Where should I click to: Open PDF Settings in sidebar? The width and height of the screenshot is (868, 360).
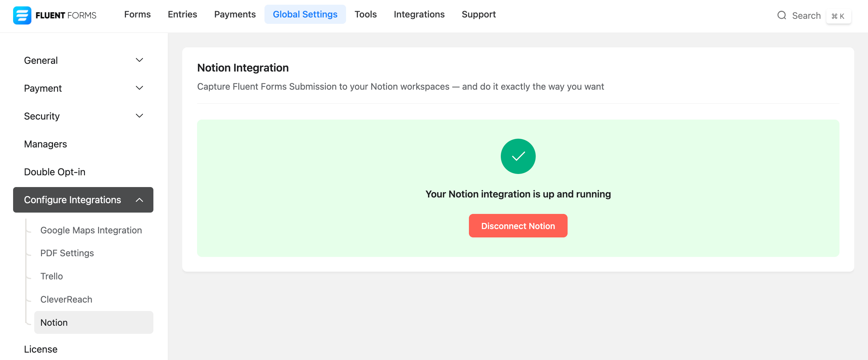67,253
